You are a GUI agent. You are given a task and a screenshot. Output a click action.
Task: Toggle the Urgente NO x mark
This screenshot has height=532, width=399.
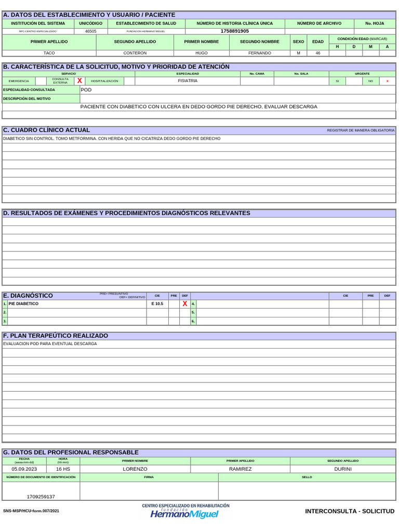click(x=387, y=81)
